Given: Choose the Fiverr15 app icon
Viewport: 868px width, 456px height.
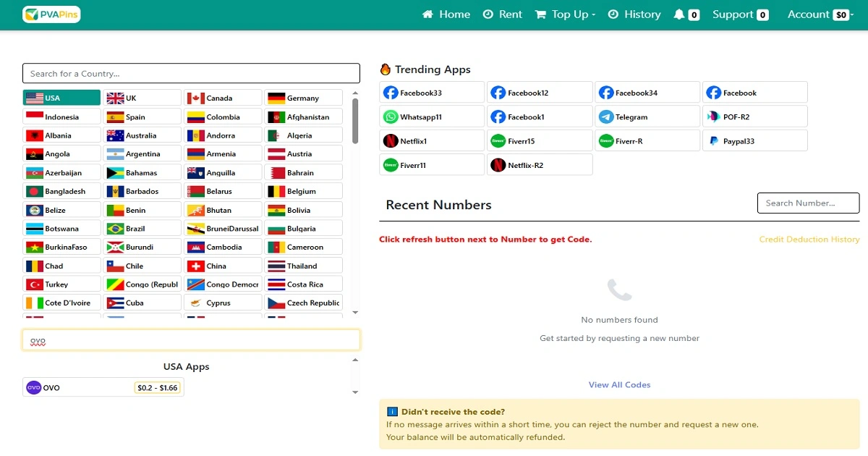Looking at the screenshot, I should point(498,141).
